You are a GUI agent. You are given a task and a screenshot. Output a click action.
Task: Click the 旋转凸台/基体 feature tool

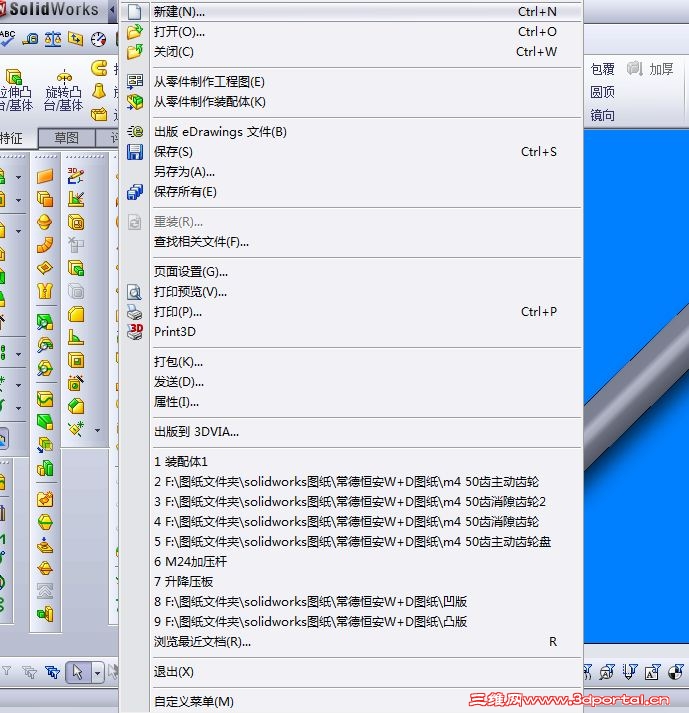(64, 90)
